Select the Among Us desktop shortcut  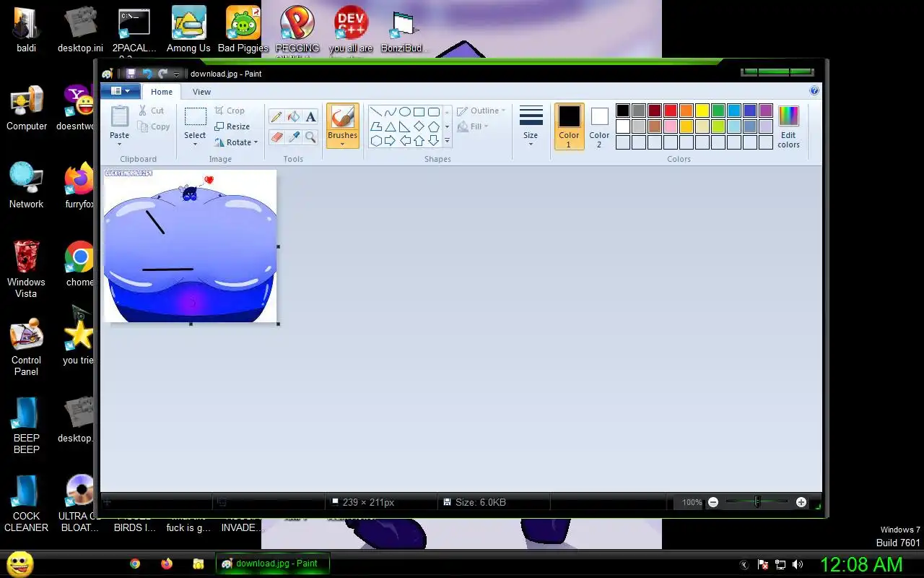point(188,30)
